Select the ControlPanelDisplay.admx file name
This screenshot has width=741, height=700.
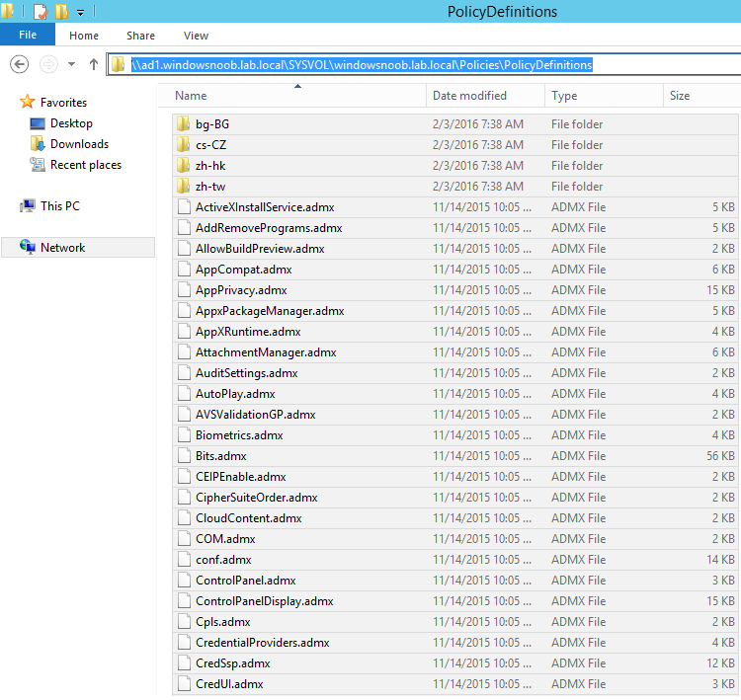[265, 601]
